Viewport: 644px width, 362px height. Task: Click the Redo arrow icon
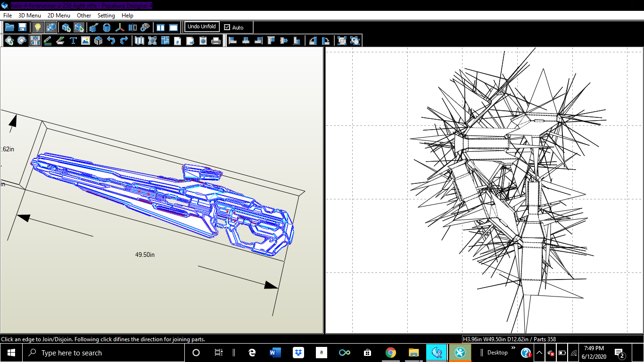(124, 41)
